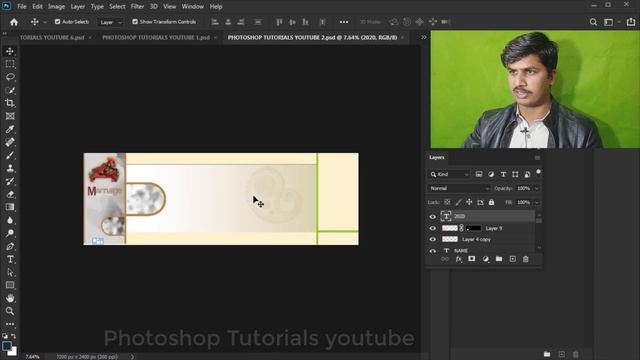Click the Share icon at top right

tap(631, 22)
